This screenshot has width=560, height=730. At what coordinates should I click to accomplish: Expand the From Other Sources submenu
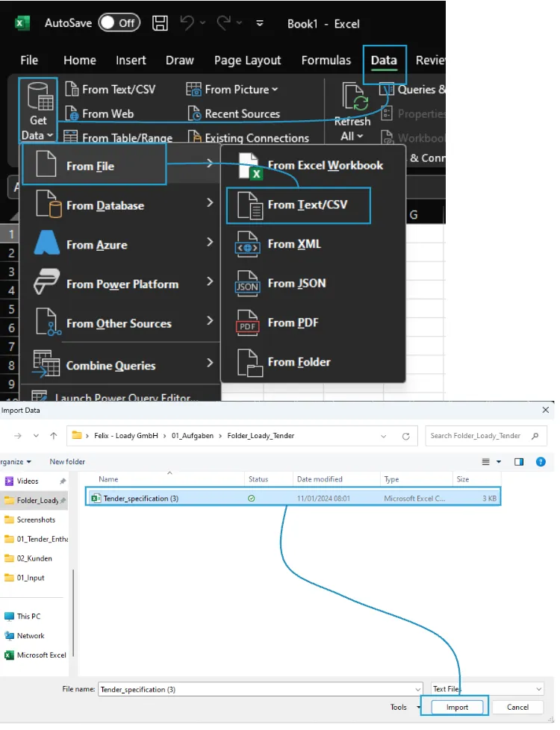click(121, 323)
